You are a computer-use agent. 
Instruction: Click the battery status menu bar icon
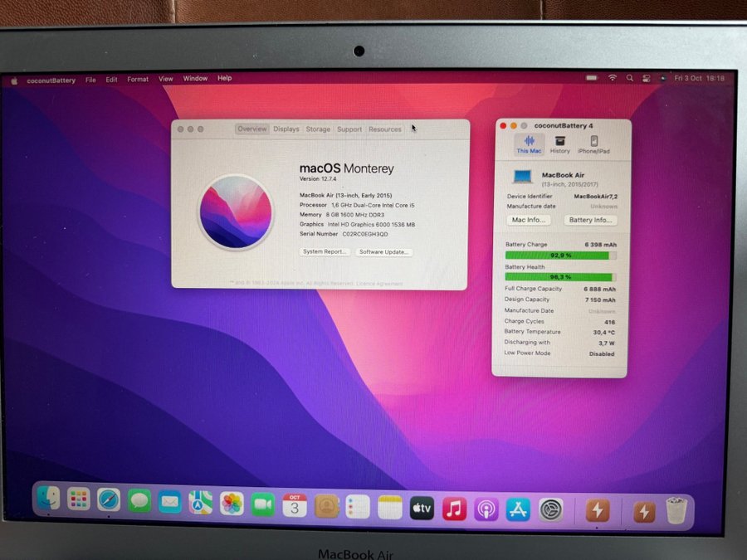point(591,78)
